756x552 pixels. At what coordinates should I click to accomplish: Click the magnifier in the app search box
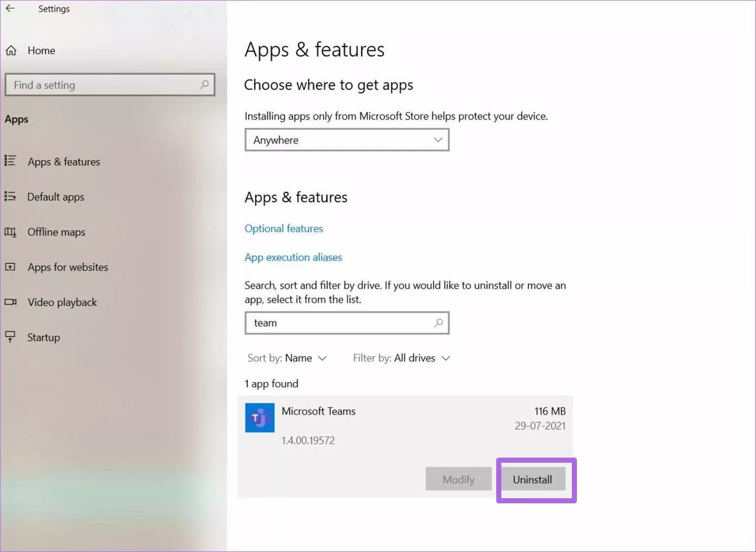tap(438, 323)
